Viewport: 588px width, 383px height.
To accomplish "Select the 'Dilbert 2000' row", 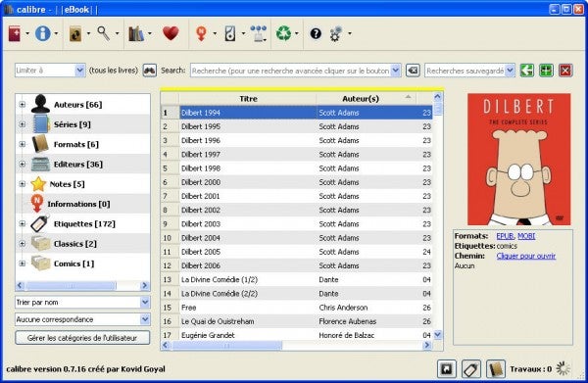I will point(296,182).
